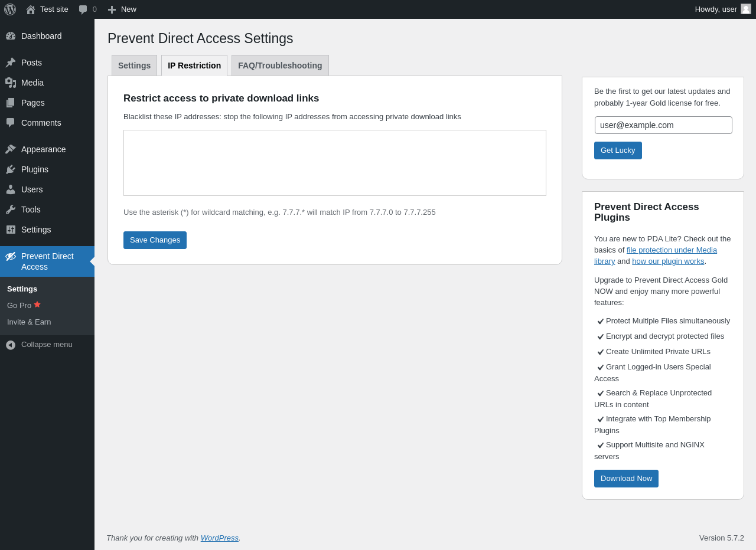Viewport: 756px width, 550px height.
Task: Click the email address input field
Action: tap(663, 125)
